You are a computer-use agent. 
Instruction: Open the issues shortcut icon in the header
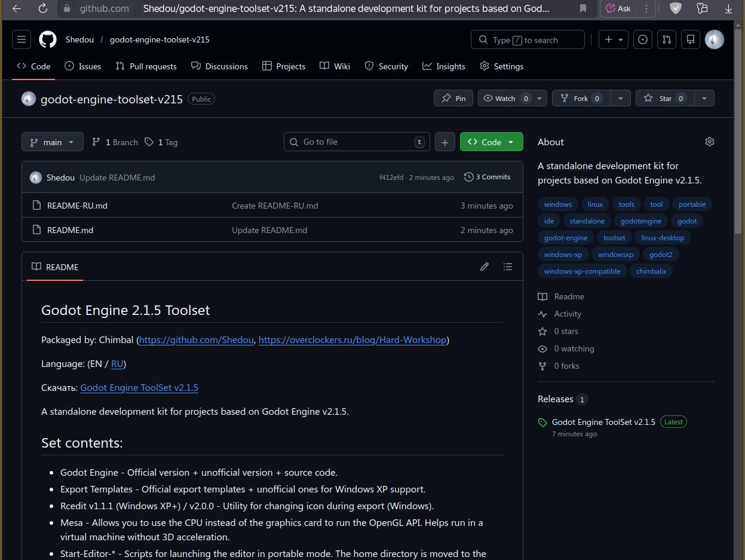coord(643,39)
